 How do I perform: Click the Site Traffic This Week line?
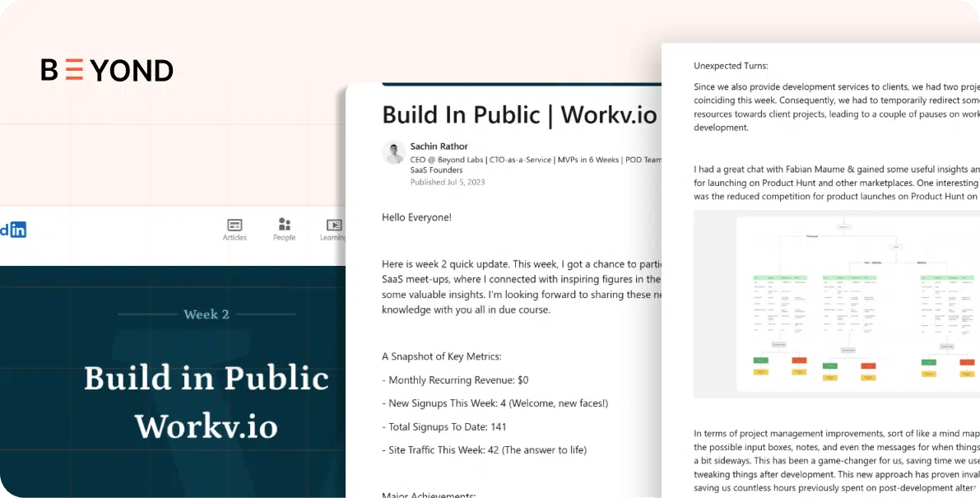point(485,450)
